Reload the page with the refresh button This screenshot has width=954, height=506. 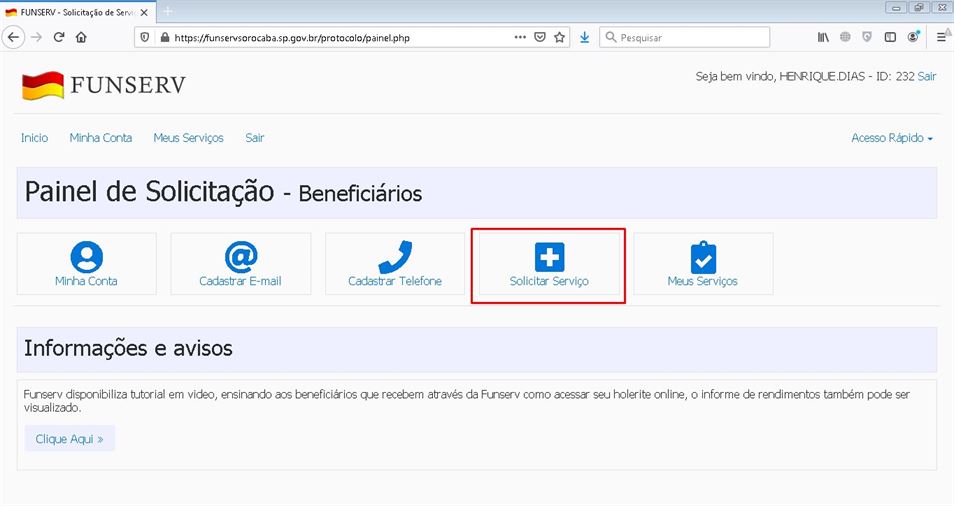(59, 37)
